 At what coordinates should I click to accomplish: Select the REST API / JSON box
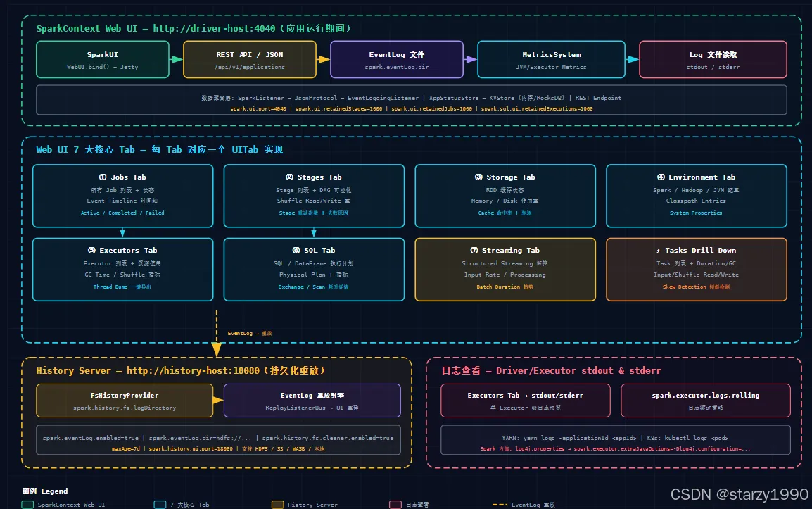(x=250, y=60)
